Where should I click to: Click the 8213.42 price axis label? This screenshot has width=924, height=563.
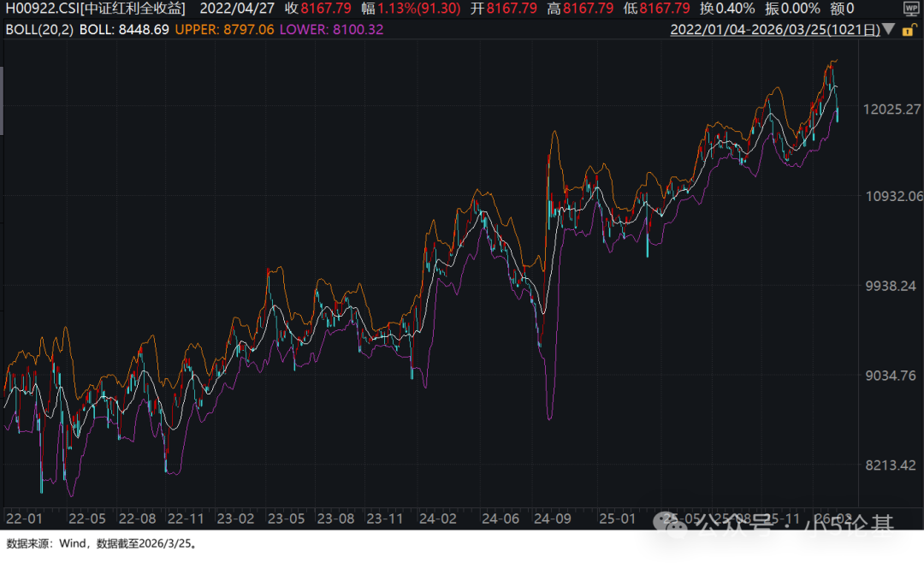pos(892,465)
